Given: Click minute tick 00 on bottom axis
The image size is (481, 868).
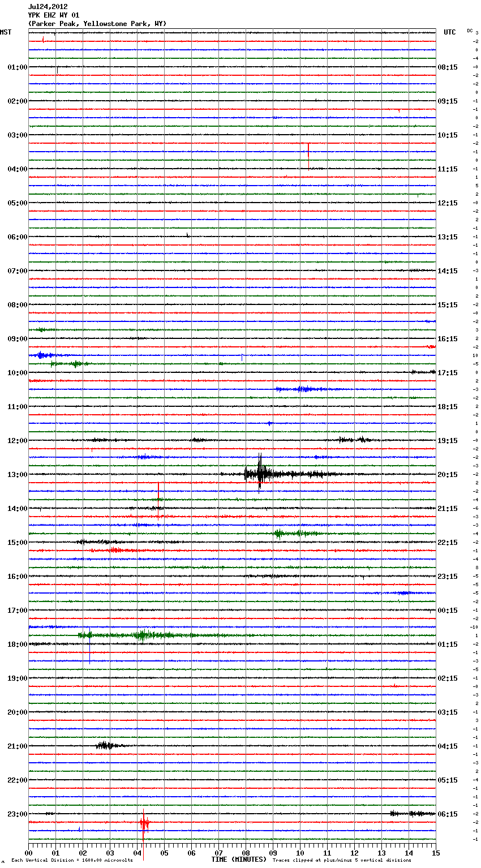Looking at the screenshot, I should tap(28, 853).
